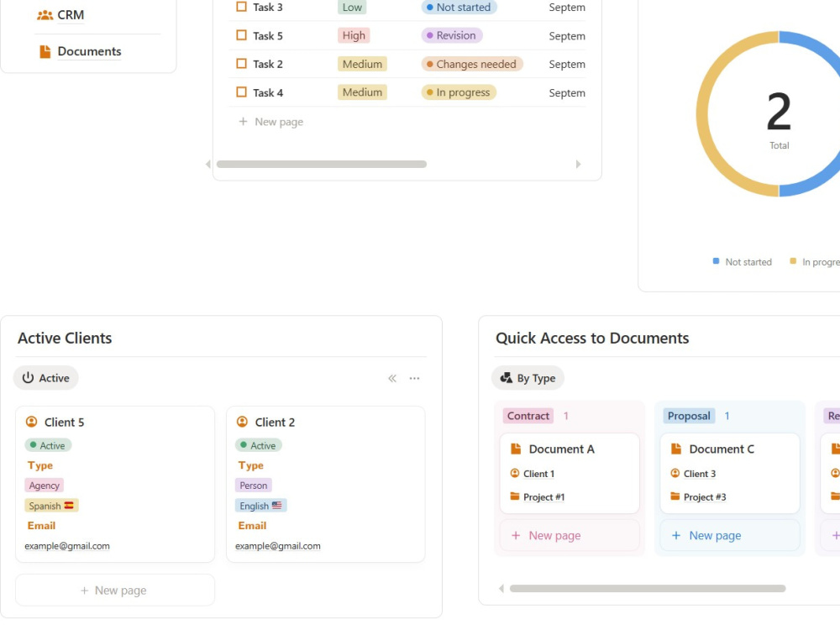The image size is (840, 630).
Task: Click the Project #1 folder icon
Action: 514,496
